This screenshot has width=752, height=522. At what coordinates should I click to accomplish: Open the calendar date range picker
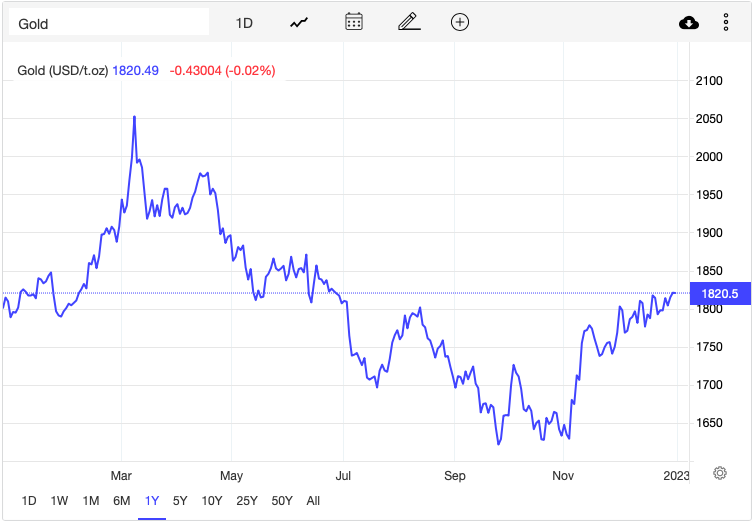[x=354, y=22]
